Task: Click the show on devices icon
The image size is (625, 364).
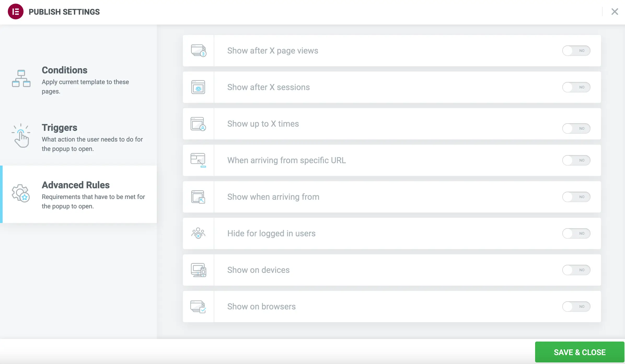Action: 199,270
